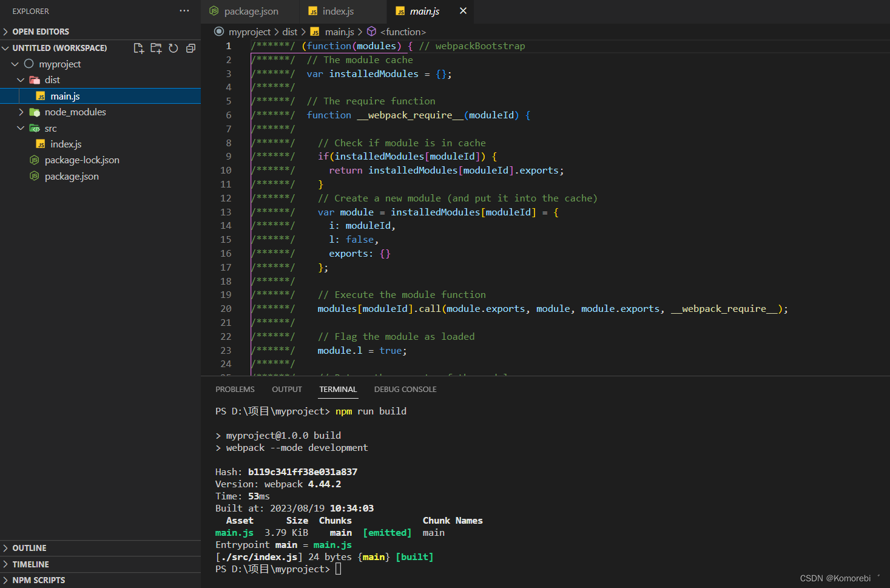The width and height of the screenshot is (890, 588).
Task: Open package.json in the file tree
Action: (100, 177)
